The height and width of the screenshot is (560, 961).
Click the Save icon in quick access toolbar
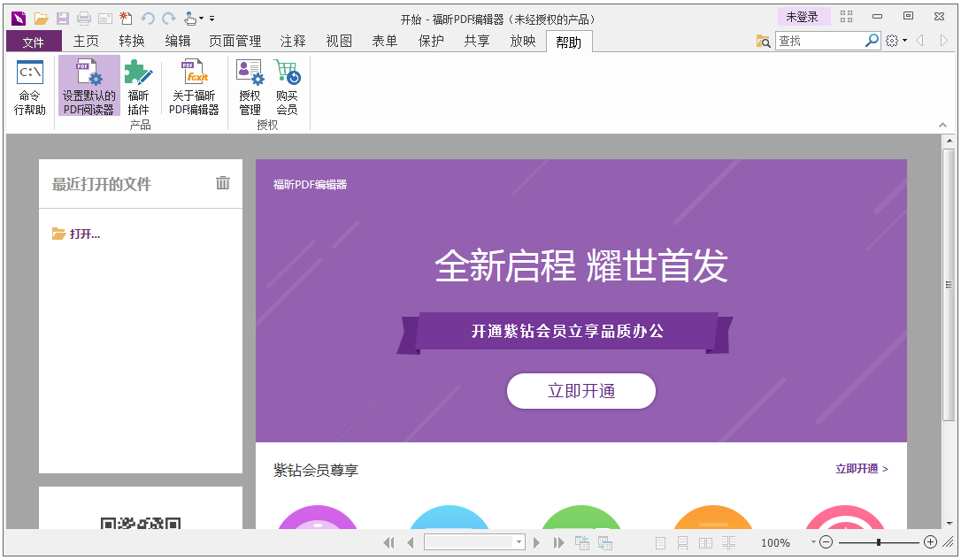[x=62, y=16]
